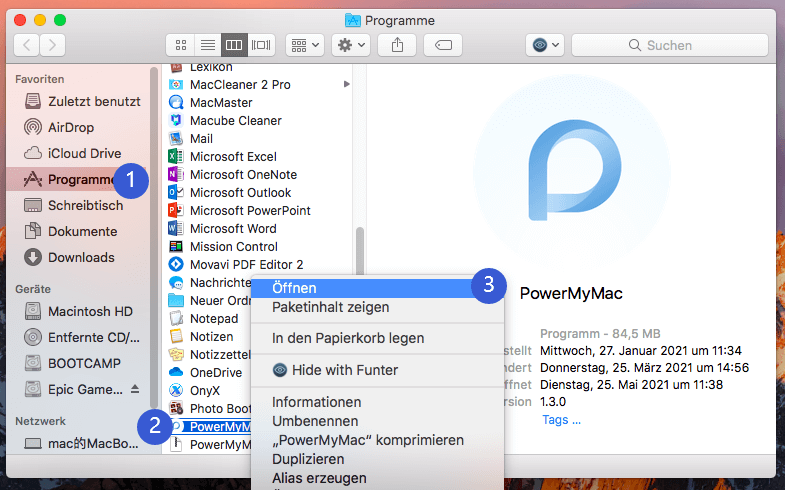Select Mission Control icon
The width and height of the screenshot is (785, 490).
tap(176, 247)
